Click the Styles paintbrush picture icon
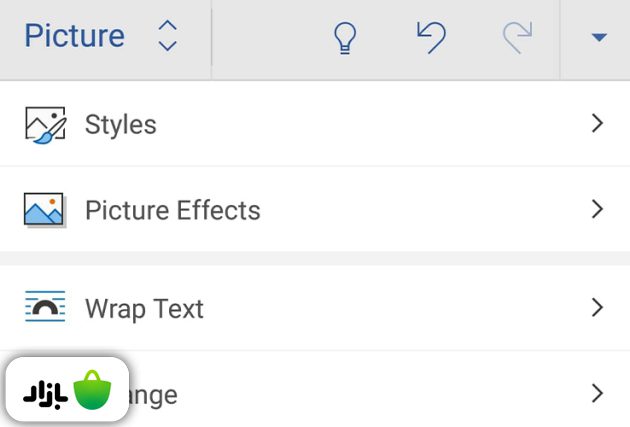630x427 pixels. (44, 124)
